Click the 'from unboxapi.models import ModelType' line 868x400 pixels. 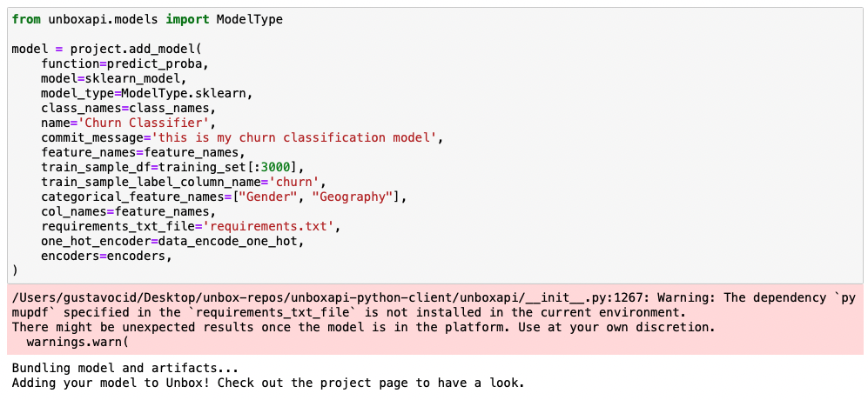[x=147, y=19]
